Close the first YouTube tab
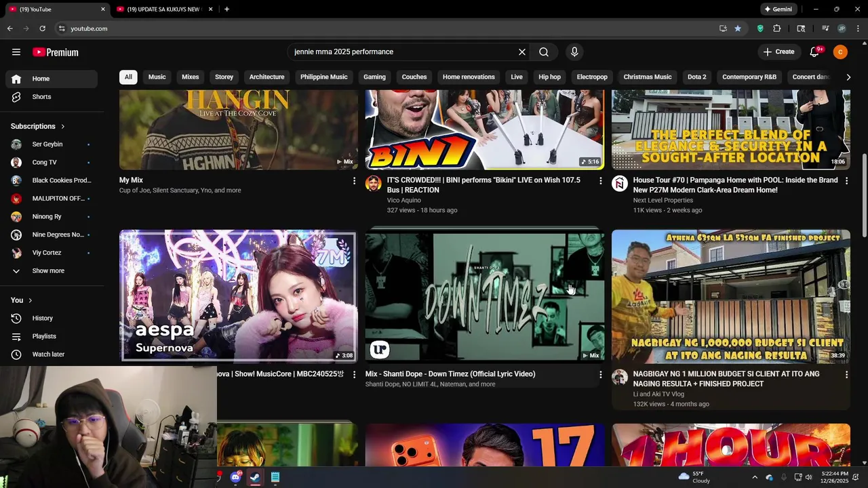This screenshot has height=488, width=868. click(103, 9)
